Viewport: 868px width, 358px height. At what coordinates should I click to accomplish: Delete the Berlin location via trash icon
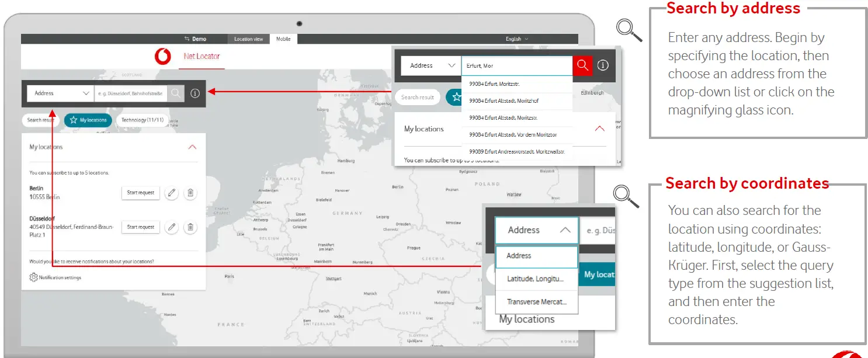190,193
